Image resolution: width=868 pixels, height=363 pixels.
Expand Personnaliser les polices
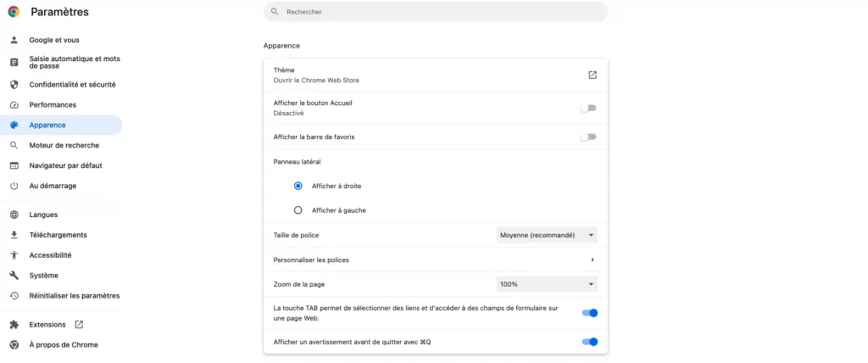point(593,260)
